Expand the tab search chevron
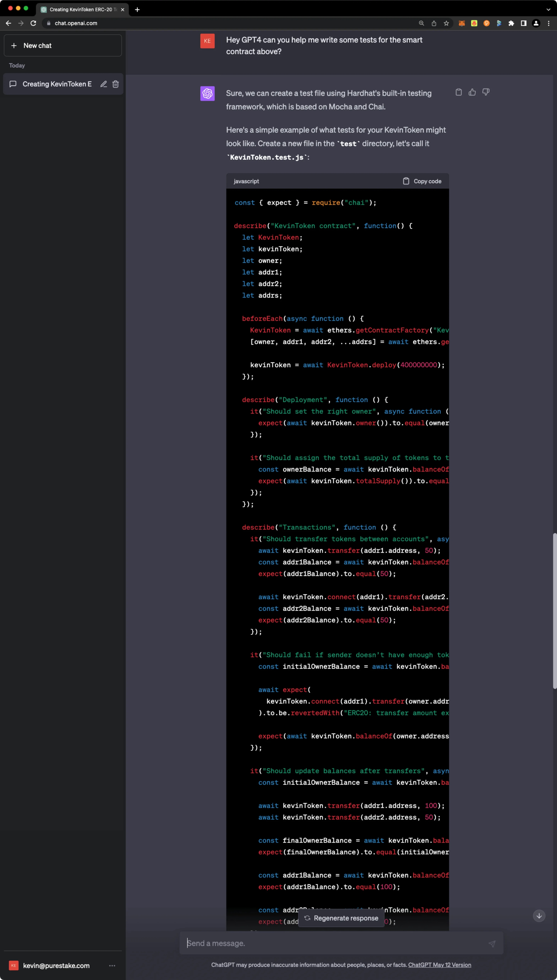 click(x=548, y=10)
